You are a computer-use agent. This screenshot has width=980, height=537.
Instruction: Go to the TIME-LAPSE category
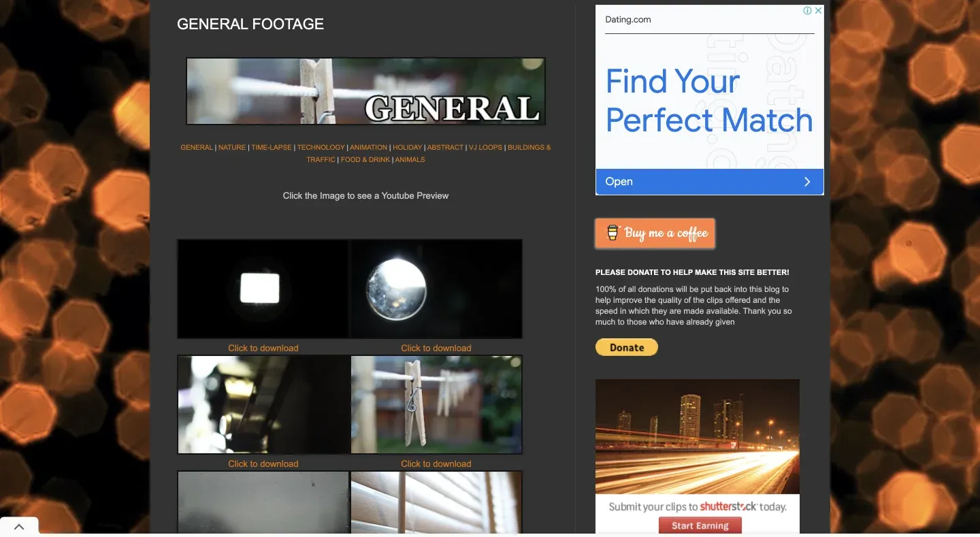point(272,148)
